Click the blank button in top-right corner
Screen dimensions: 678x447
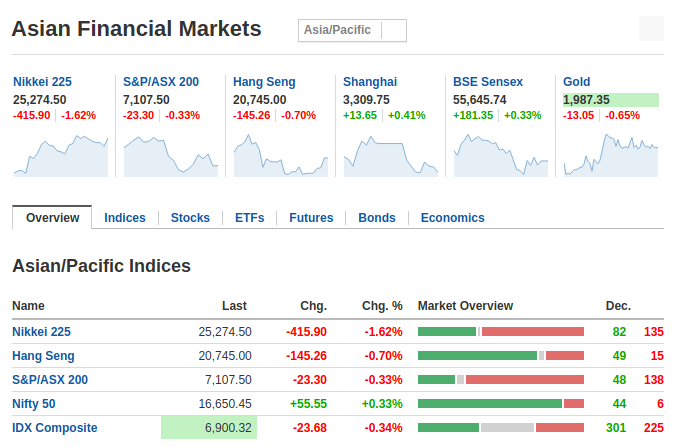click(651, 29)
